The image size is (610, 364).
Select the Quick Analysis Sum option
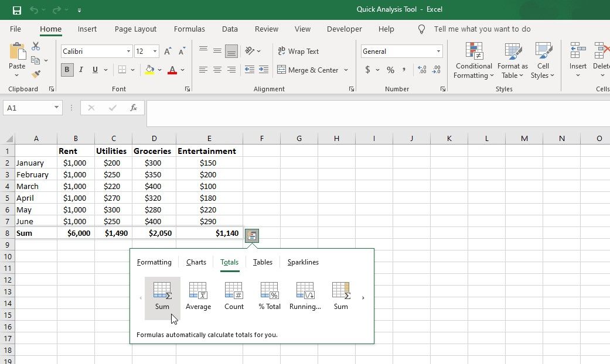pos(162,296)
